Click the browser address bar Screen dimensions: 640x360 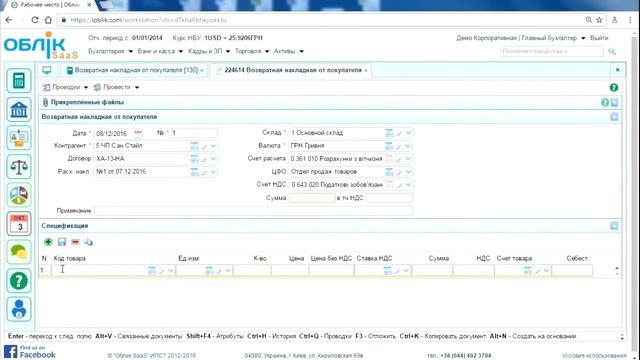[322, 20]
